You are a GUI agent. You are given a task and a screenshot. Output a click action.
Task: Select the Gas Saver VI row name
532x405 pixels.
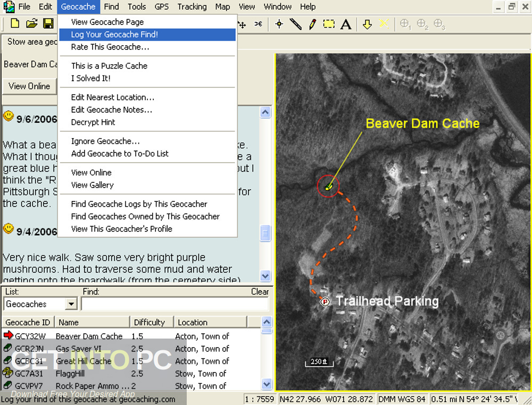tap(79, 349)
